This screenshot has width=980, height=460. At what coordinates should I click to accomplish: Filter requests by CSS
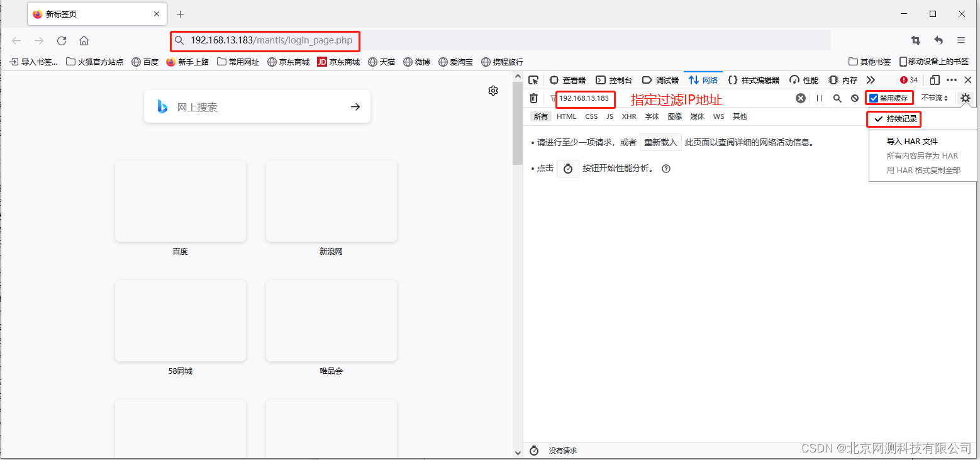click(591, 116)
